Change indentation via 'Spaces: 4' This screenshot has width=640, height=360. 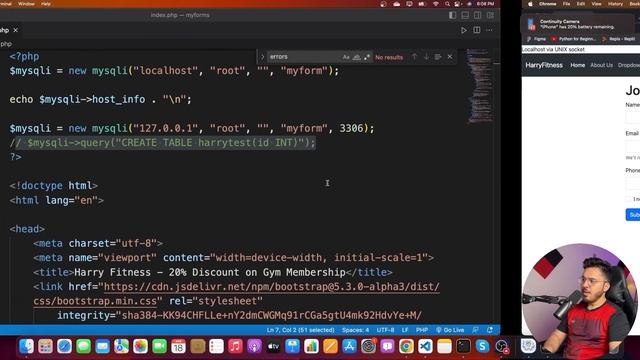coord(355,330)
